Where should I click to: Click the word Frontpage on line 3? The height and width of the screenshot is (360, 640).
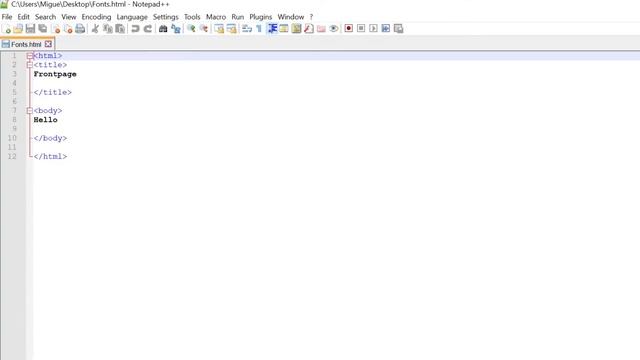[x=55, y=74]
